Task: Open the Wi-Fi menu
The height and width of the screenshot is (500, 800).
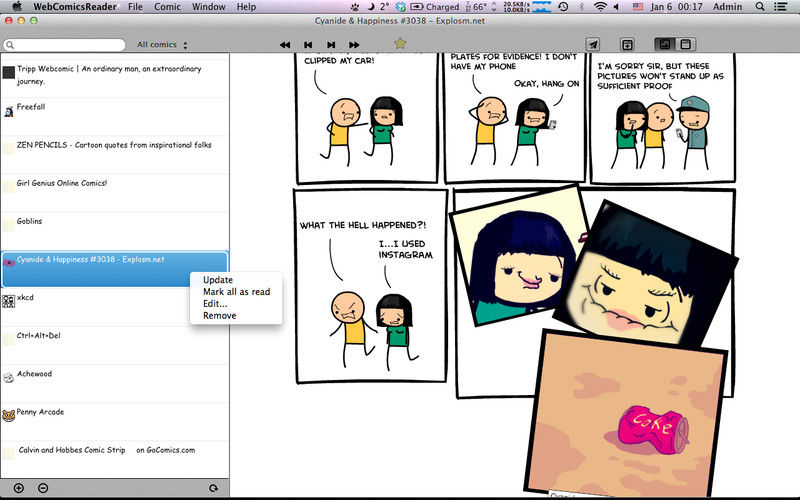Action: pos(600,7)
